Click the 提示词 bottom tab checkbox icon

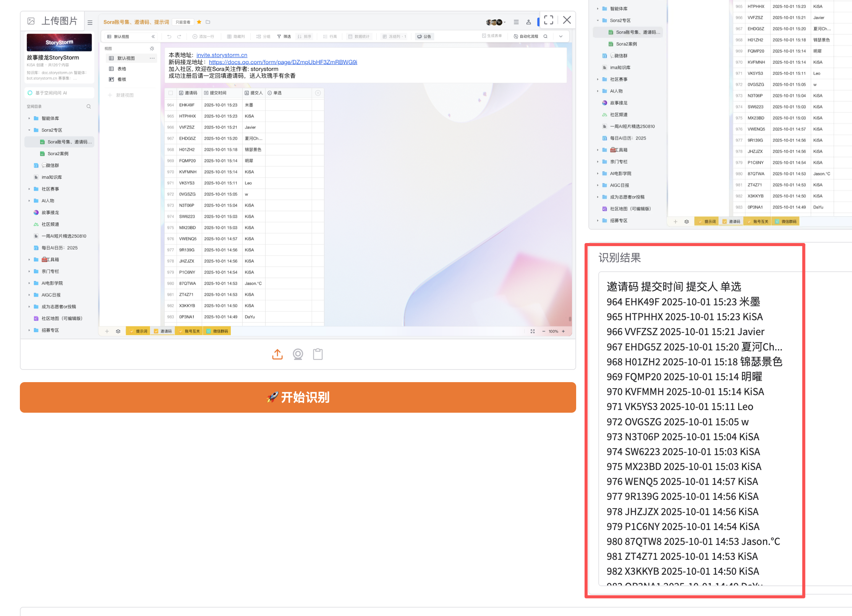[x=131, y=331]
